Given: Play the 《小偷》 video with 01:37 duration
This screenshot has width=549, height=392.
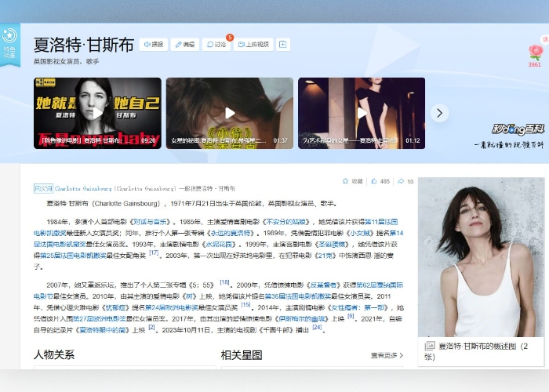Looking at the screenshot, I should tap(230, 113).
